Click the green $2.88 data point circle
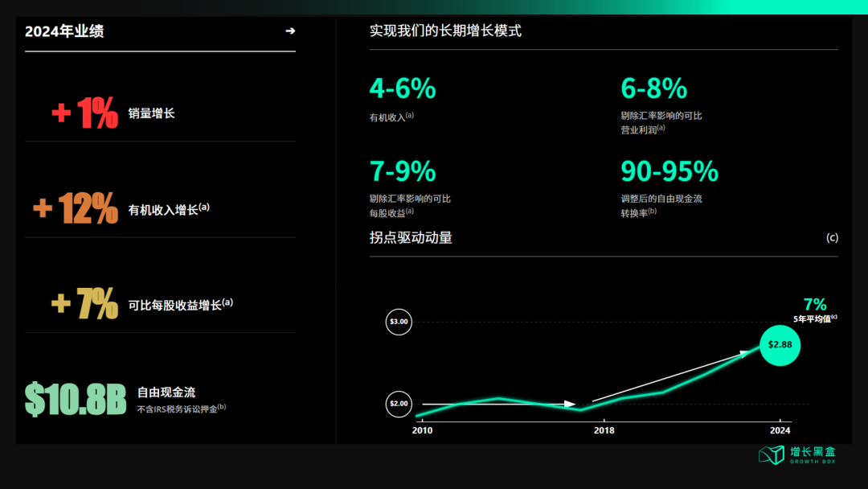The width and height of the screenshot is (868, 489). (x=779, y=345)
